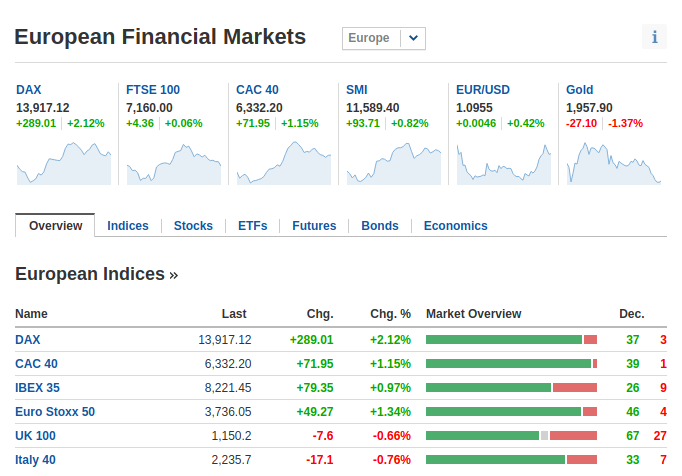
Task: Click the Last column header
Action: (x=234, y=314)
